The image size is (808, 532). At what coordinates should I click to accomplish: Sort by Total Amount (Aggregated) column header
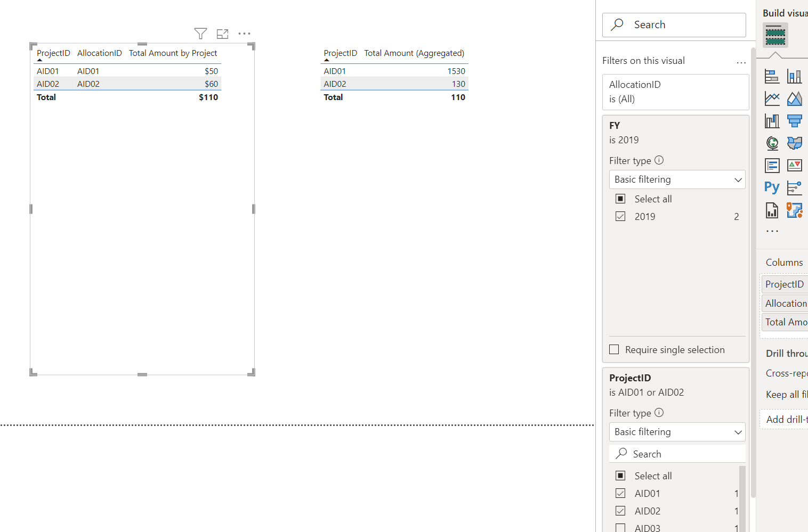pyautogui.click(x=414, y=53)
